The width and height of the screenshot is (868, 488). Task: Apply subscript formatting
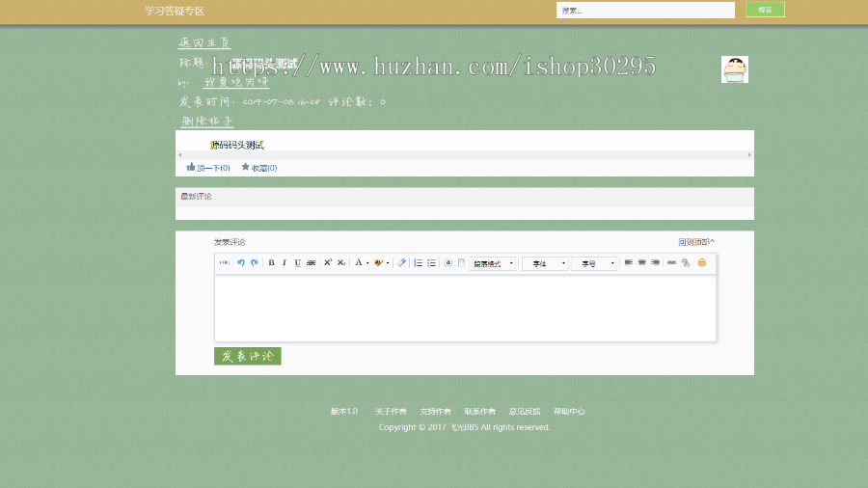tap(341, 263)
